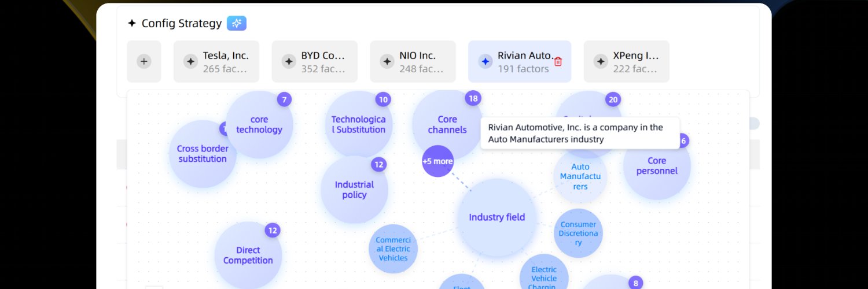The width and height of the screenshot is (868, 289).
Task: Click the BYD card star icon
Action: (289, 61)
